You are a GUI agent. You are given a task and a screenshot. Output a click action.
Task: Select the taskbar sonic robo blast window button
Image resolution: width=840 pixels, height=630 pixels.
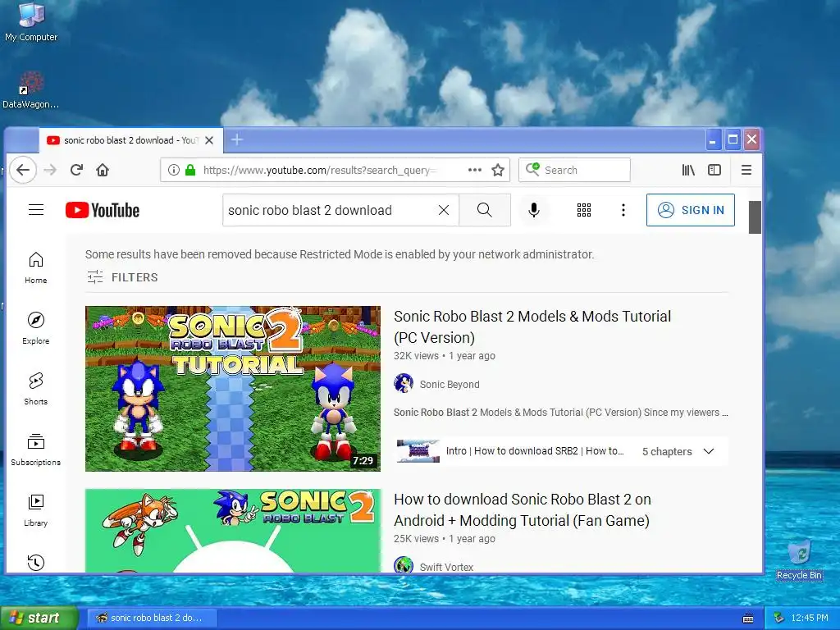click(x=152, y=618)
